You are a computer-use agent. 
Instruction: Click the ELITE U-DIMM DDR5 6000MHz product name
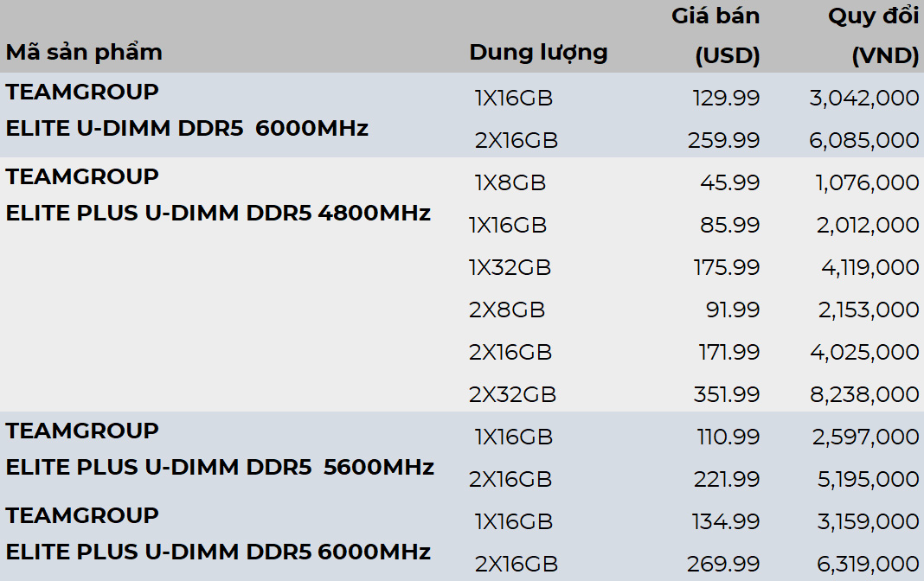187,128
